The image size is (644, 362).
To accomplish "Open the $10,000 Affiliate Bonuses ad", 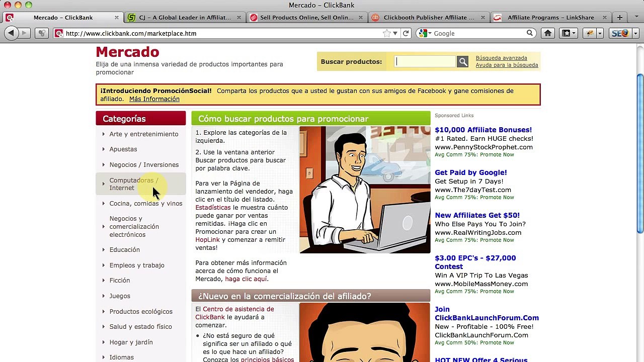I will click(x=483, y=130).
